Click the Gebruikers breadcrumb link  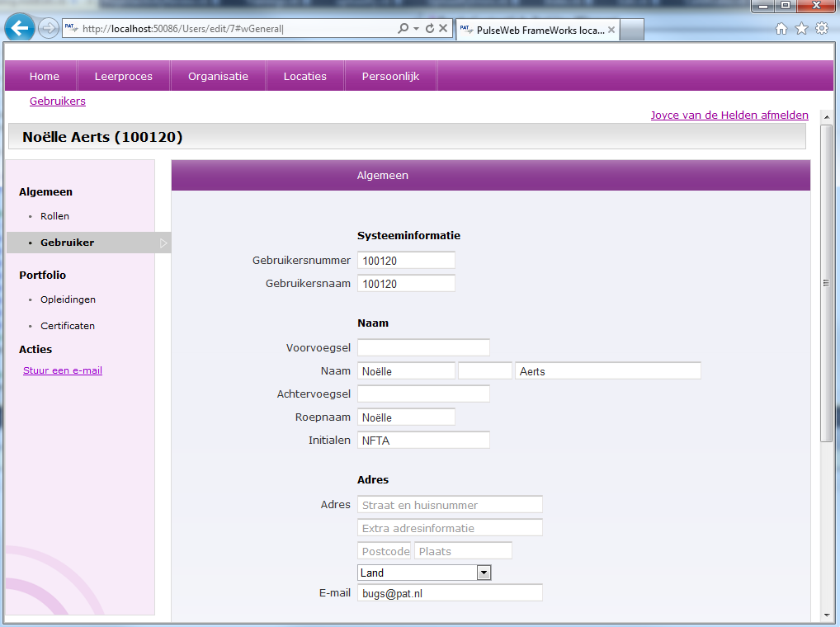point(58,101)
